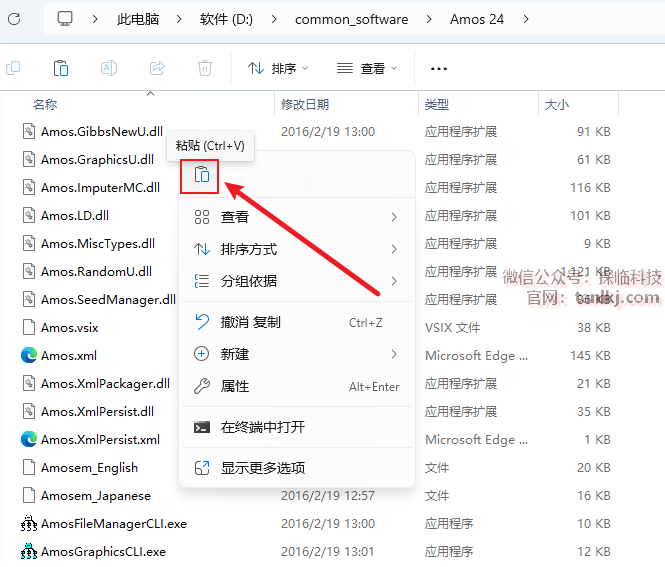665x567 pixels.
Task: Expand chevron after 此电脑 in breadcrumb
Action: (x=179, y=19)
